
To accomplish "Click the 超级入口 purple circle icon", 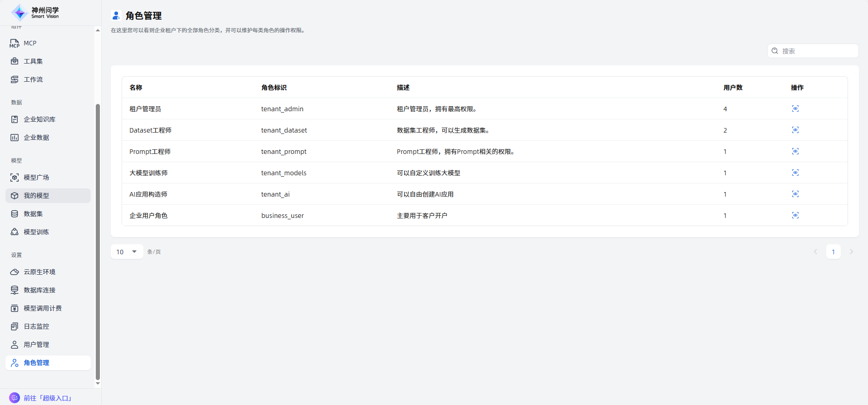I will 15,398.
